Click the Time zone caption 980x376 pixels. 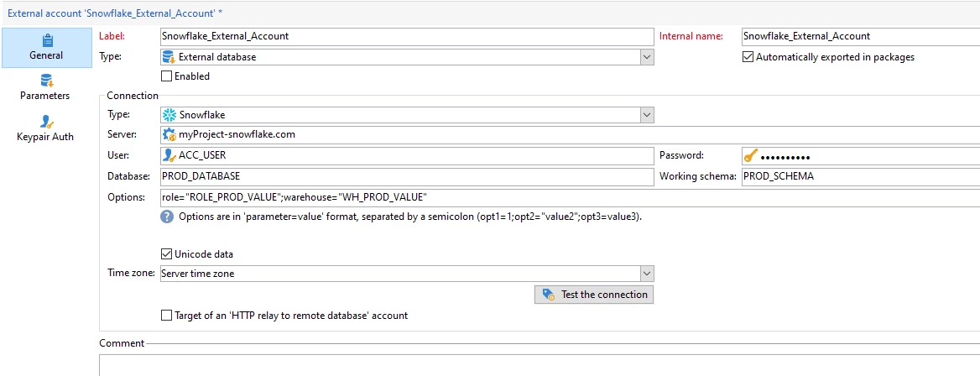tap(131, 274)
